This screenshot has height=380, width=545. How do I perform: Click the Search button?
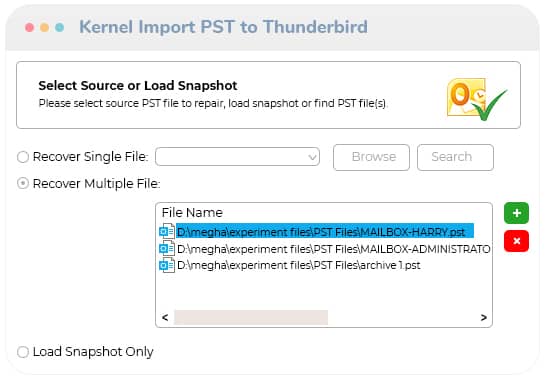pos(455,157)
